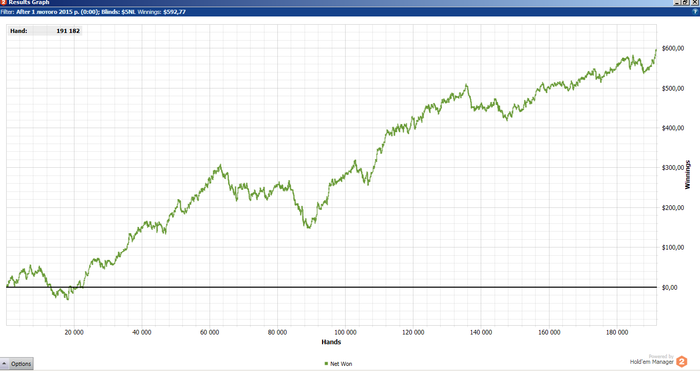Click the Results Graph window title icon
The height and width of the screenshot is (371, 700).
pos(4,2)
